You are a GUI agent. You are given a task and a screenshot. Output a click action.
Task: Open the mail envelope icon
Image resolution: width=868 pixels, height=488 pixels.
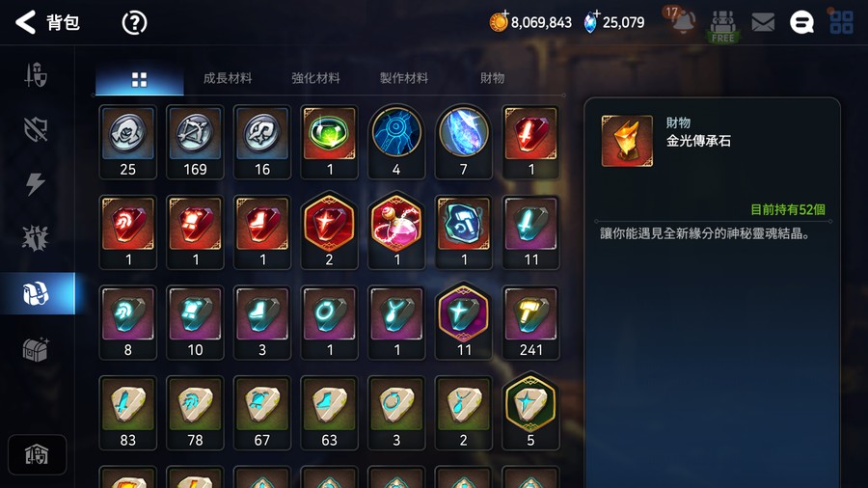point(763,22)
